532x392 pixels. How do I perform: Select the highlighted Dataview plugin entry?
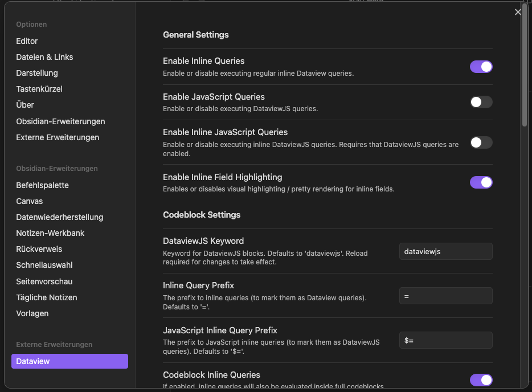click(x=69, y=361)
